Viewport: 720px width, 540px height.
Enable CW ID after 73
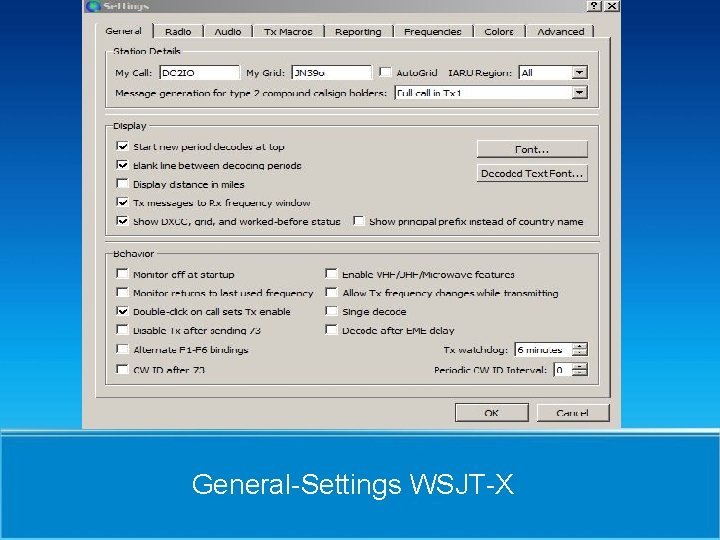[122, 369]
